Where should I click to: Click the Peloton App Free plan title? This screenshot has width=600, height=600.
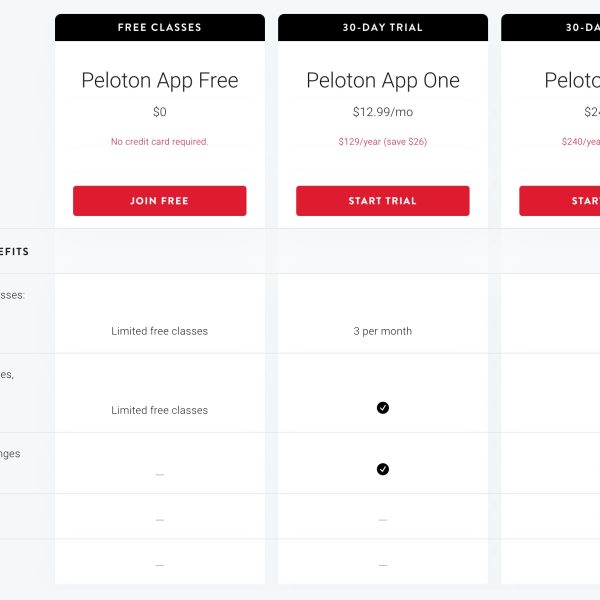(160, 80)
